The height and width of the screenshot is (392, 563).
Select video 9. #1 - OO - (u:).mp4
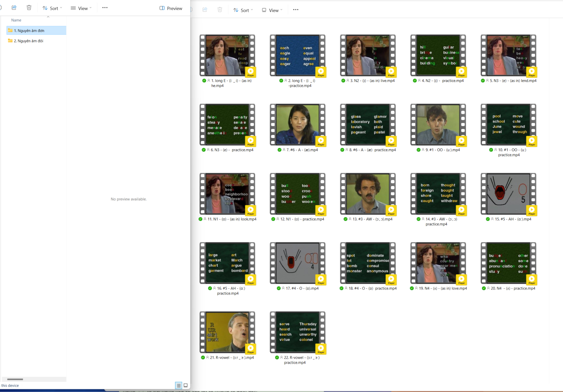point(438,125)
